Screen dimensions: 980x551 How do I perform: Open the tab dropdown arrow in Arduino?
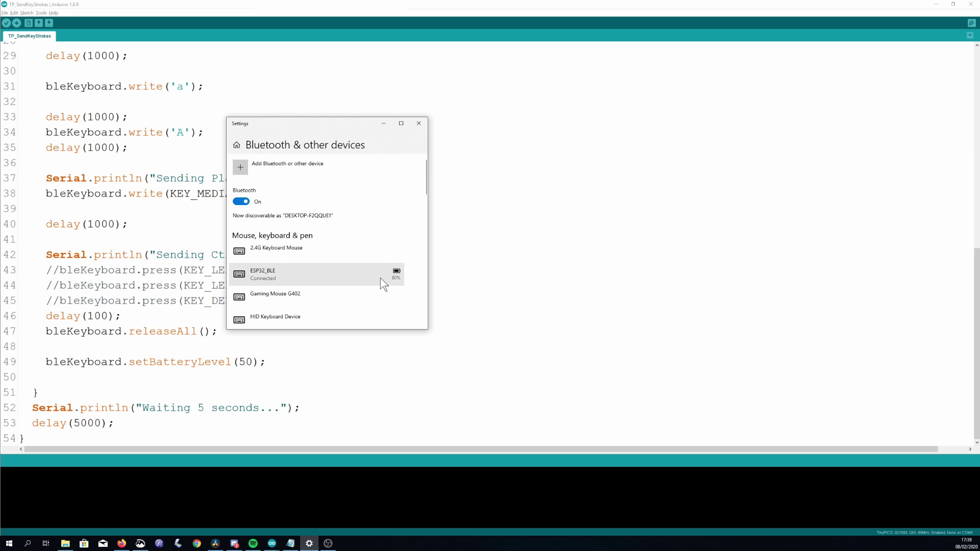(970, 36)
